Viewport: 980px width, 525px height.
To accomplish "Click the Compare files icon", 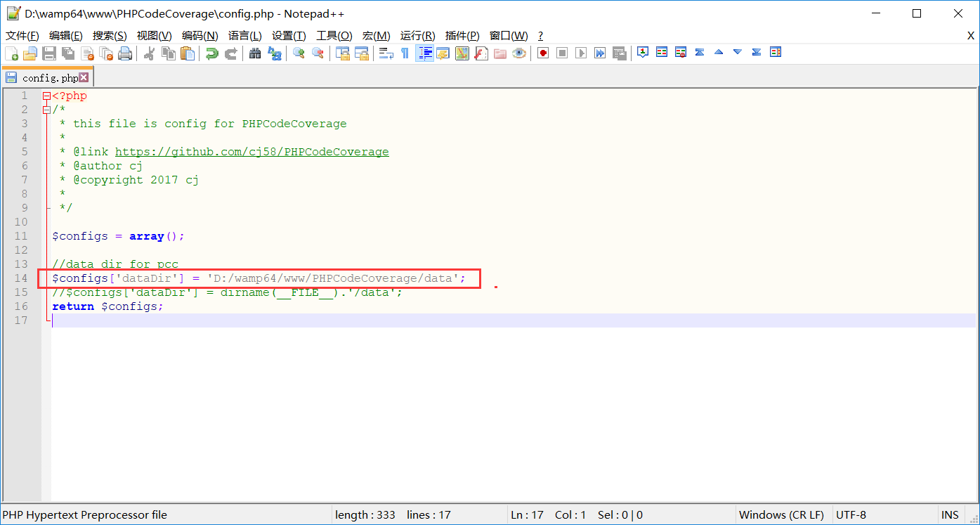I will click(x=662, y=52).
